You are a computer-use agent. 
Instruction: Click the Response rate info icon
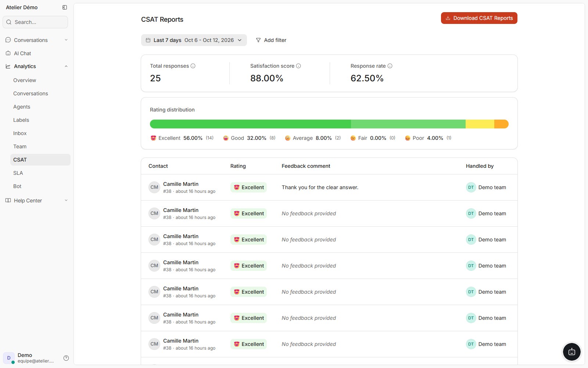390,66
